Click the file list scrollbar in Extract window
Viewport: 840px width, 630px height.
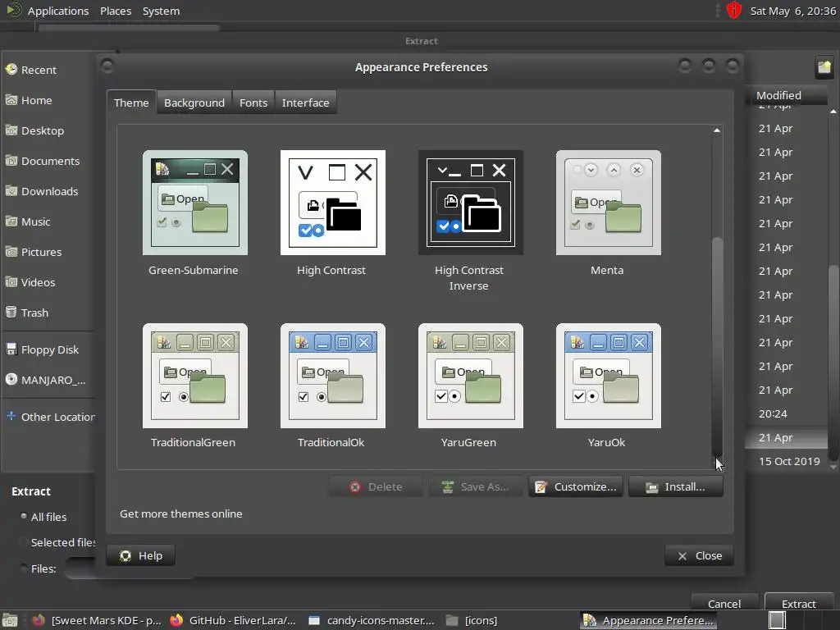[833, 362]
